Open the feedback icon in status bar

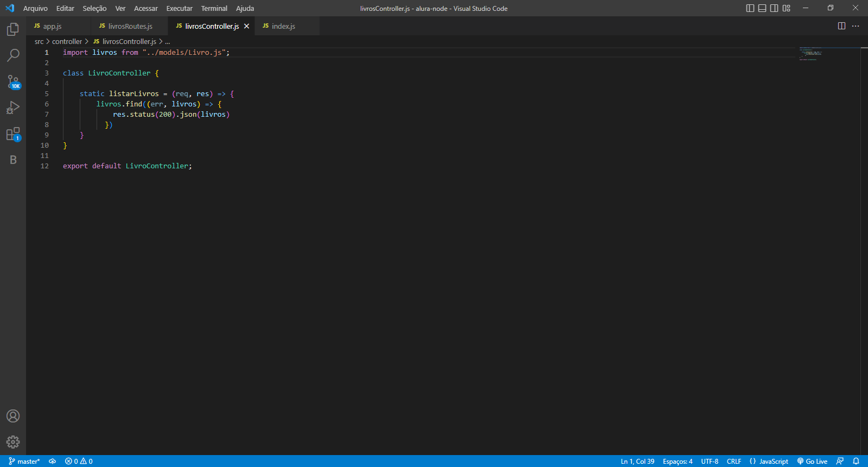pos(840,461)
